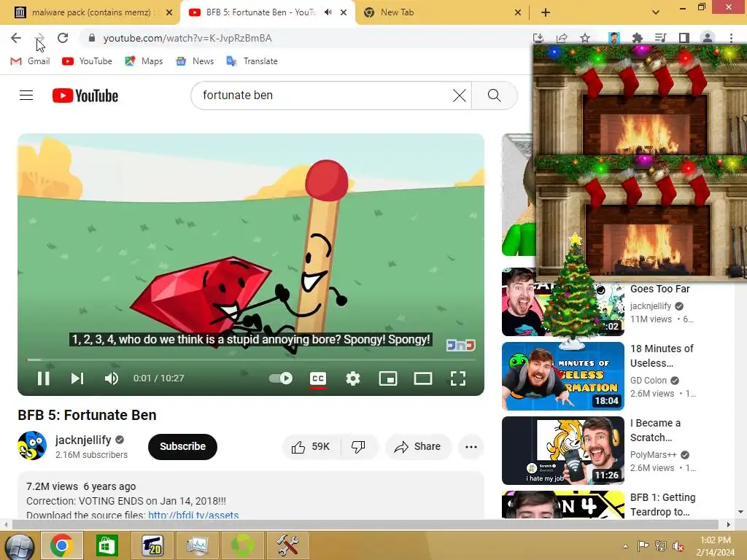Open more actions three-dot menu
747x560 pixels.
pos(471,447)
